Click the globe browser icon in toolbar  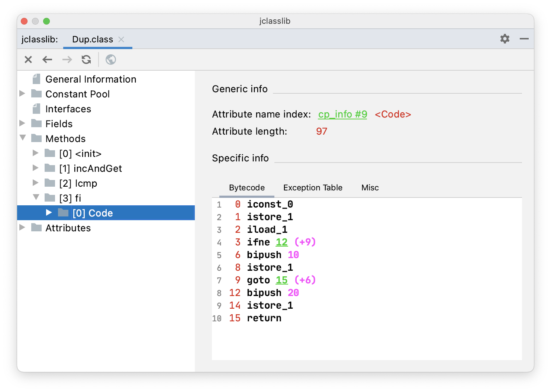(111, 60)
